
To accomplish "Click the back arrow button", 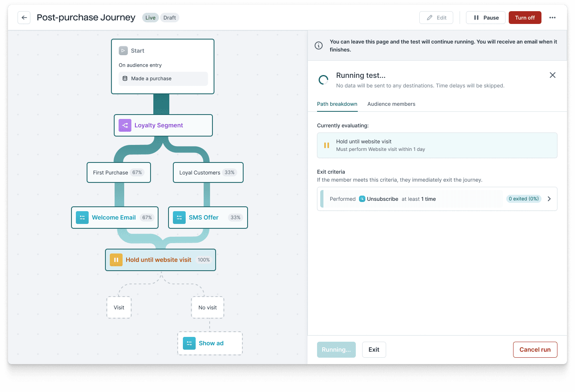I will click(x=24, y=18).
